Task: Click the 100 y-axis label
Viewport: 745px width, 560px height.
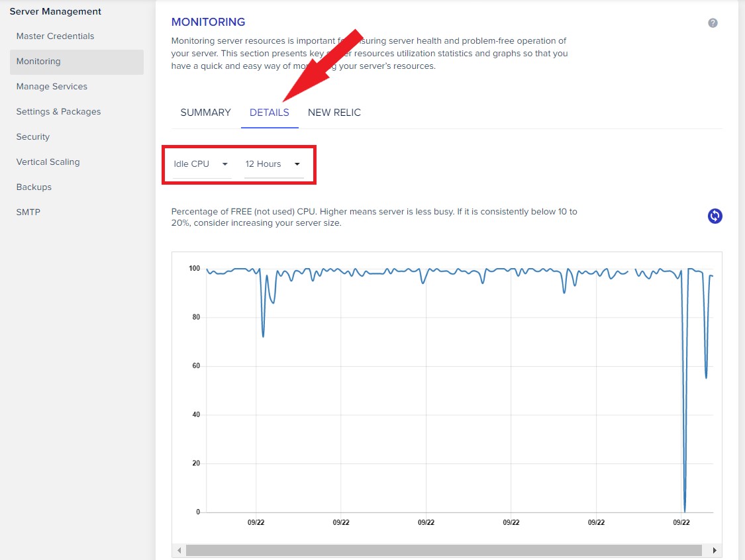Action: point(194,268)
